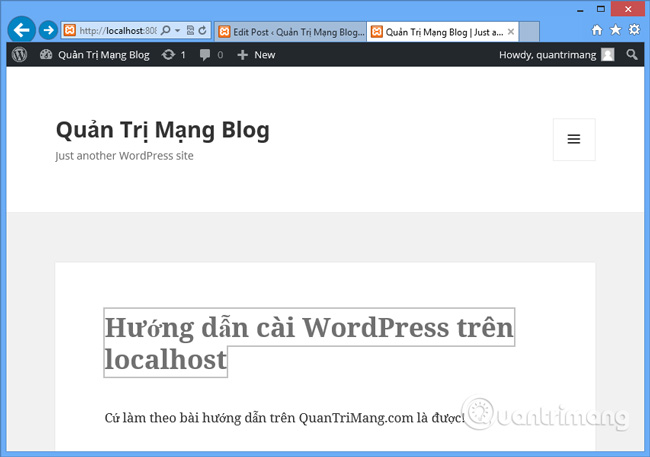This screenshot has height=457, width=650.
Task: Select the Quản Trị Mạng Blog | Just a... tab
Action: [442, 32]
